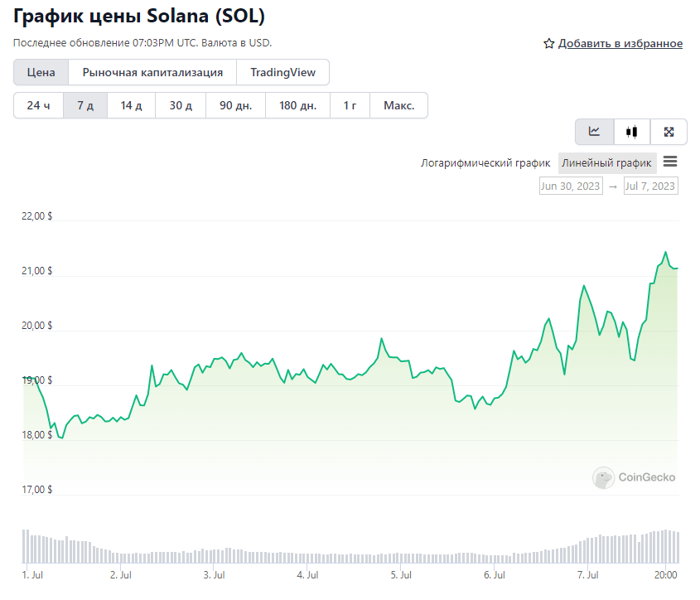Image resolution: width=700 pixels, height=600 pixels.
Task: Edit the Jul 7, 2023 end date field
Action: click(x=650, y=186)
